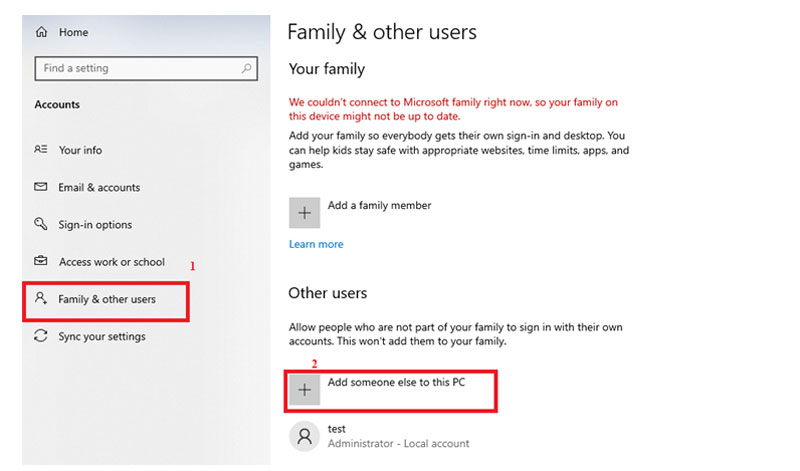Select the test user avatar
This screenshot has height=471, width=800.
pyautogui.click(x=304, y=435)
